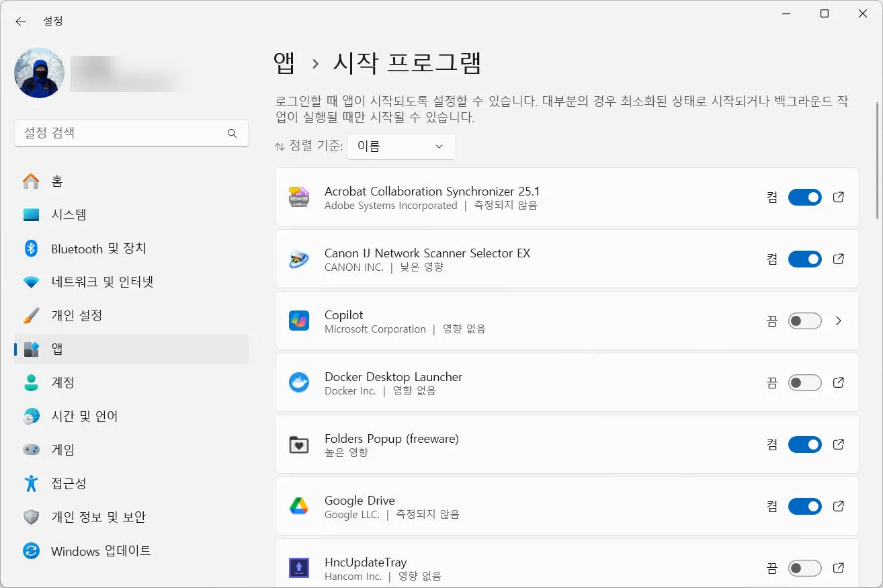Maximize the 설정 window
883x588 pixels.
pos(825,13)
